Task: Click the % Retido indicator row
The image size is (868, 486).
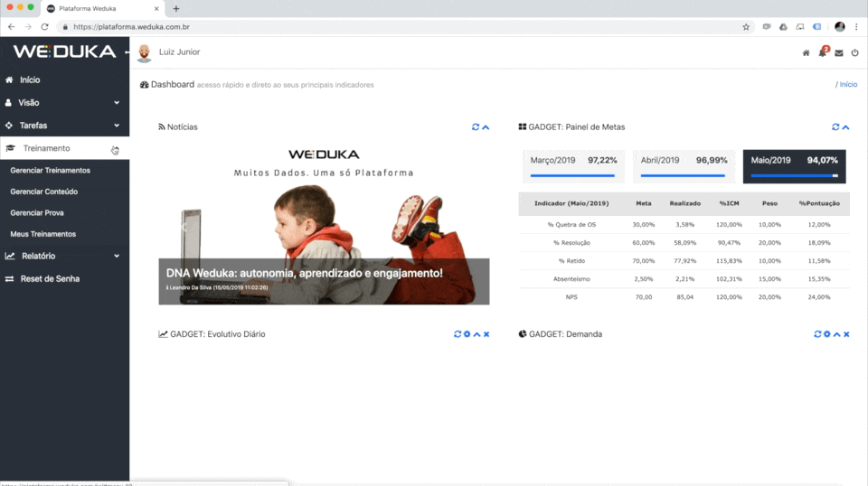Action: (684, 261)
